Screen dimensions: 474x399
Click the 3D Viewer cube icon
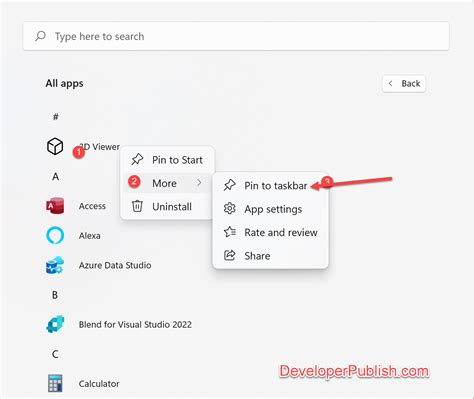[55, 146]
